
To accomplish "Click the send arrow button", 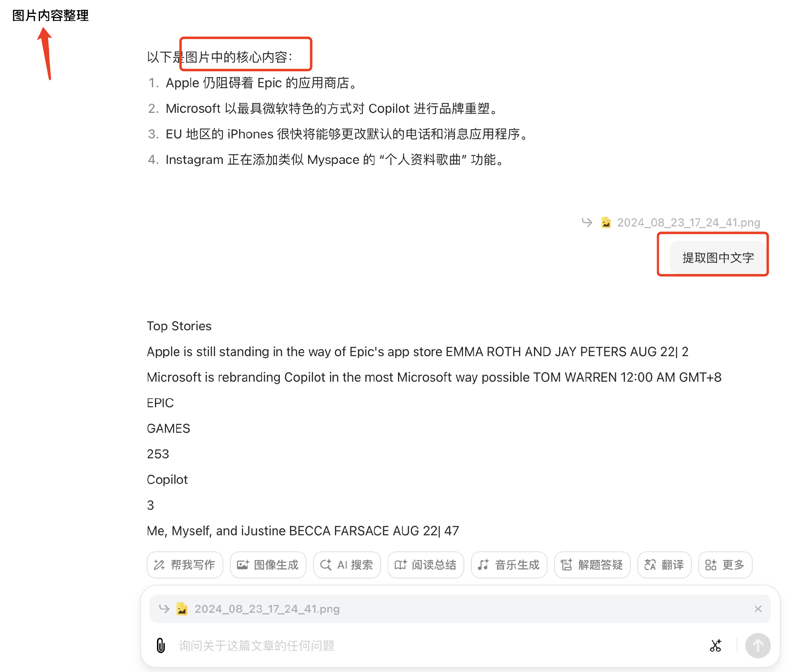I will (x=758, y=645).
